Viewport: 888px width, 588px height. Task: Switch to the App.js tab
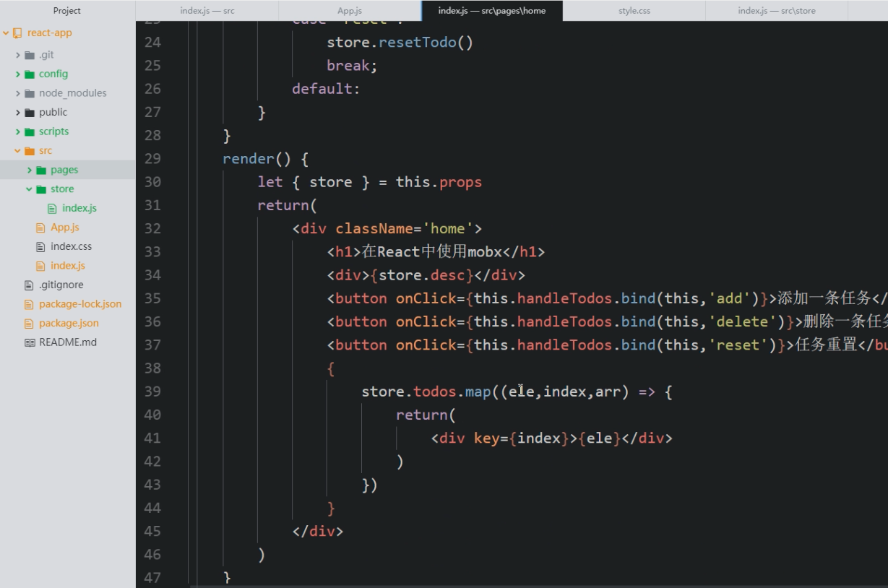[x=350, y=11]
